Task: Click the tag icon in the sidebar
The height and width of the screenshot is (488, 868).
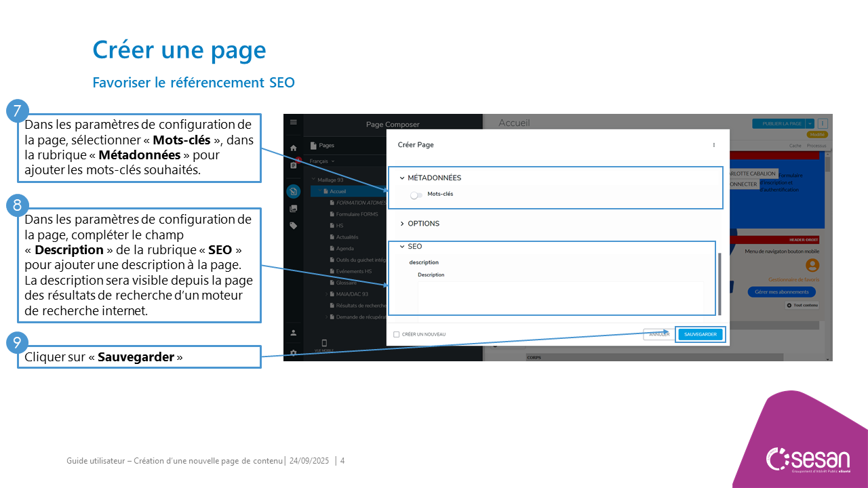Action: (x=293, y=226)
